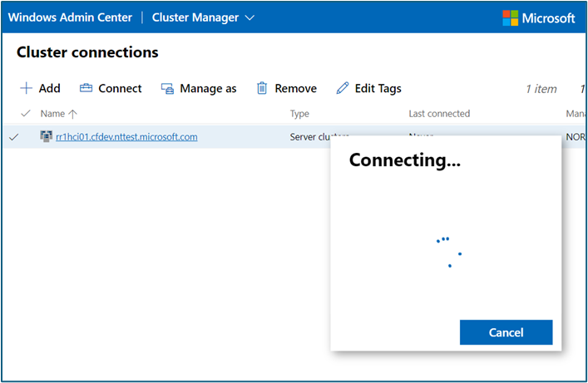Expand the Cluster Manager dropdown chevron
The image size is (588, 383).
pos(250,17)
